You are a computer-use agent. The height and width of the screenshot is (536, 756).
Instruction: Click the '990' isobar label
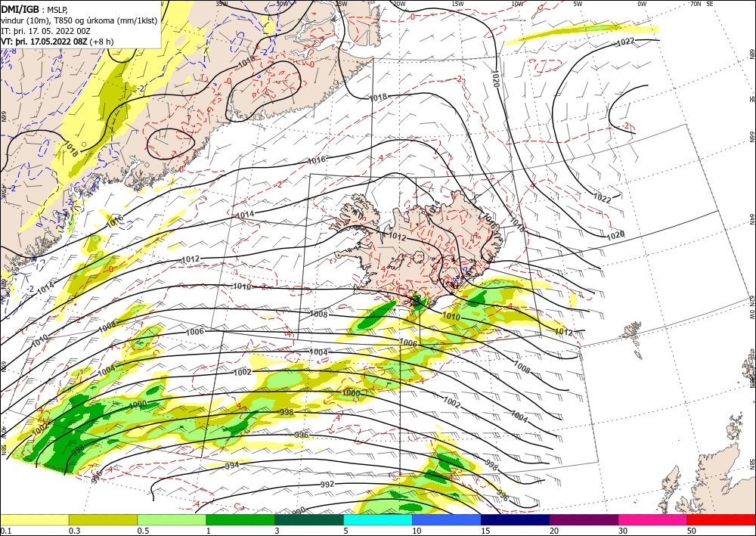pyautogui.click(x=299, y=510)
